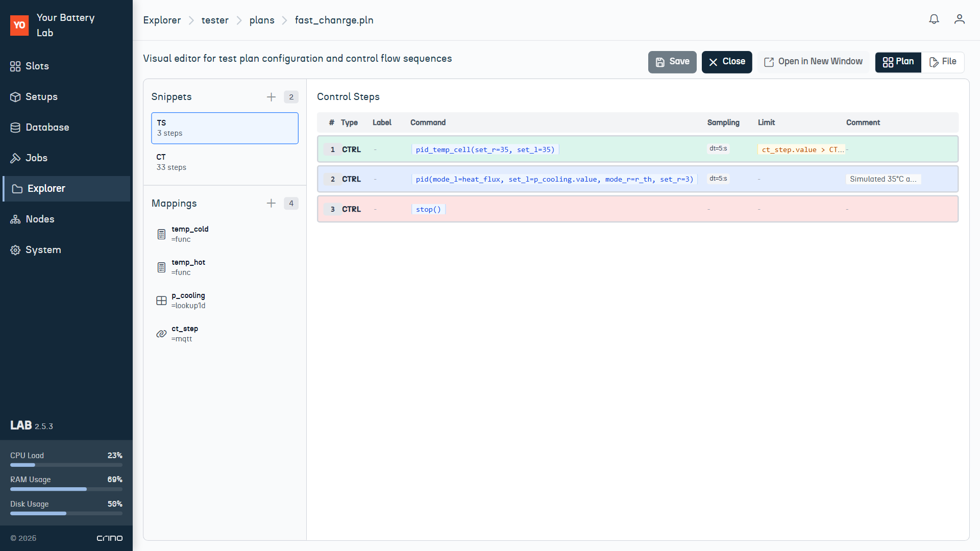Switch to the Plan view
Viewport: 980px width, 551px height.
(x=898, y=62)
